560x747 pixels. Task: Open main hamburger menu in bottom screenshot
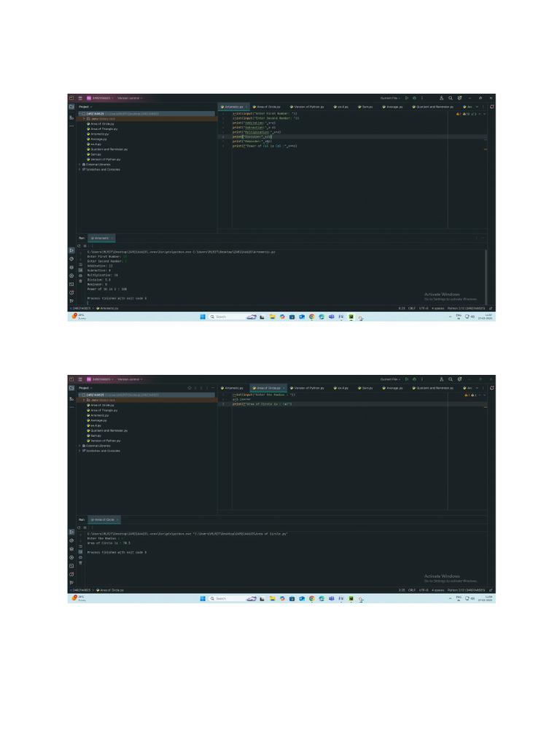pos(80,379)
